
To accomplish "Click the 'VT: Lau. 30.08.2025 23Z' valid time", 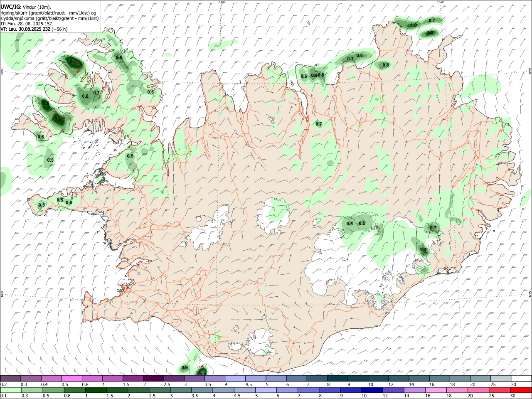I will click(x=25, y=29).
